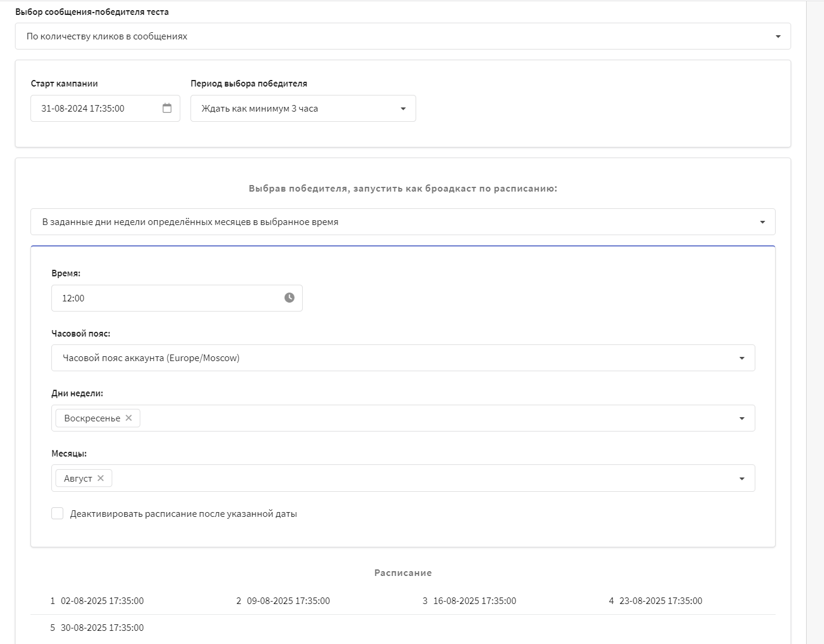Open the days of week dropdown arrow
The height and width of the screenshot is (644, 824).
(742, 418)
